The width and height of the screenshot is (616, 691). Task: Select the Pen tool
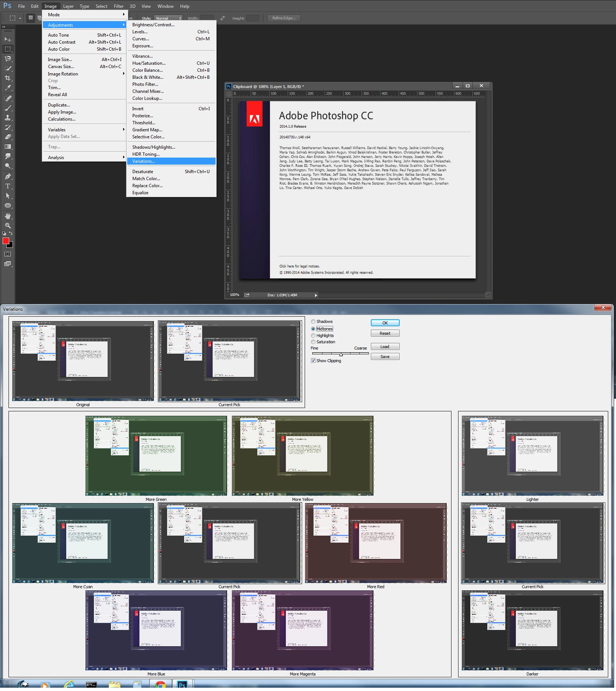[x=7, y=176]
